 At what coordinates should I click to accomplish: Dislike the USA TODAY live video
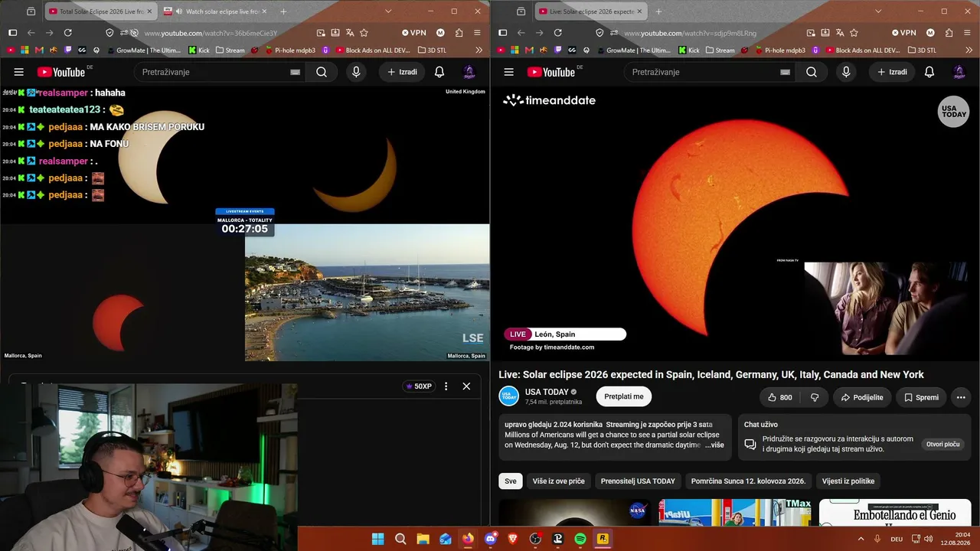tap(815, 397)
